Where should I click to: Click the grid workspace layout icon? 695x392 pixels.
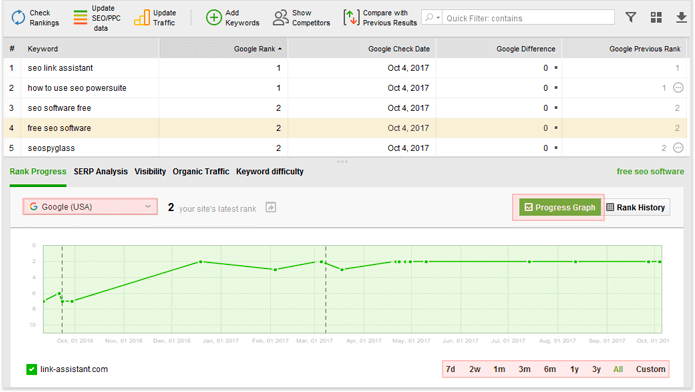656,17
